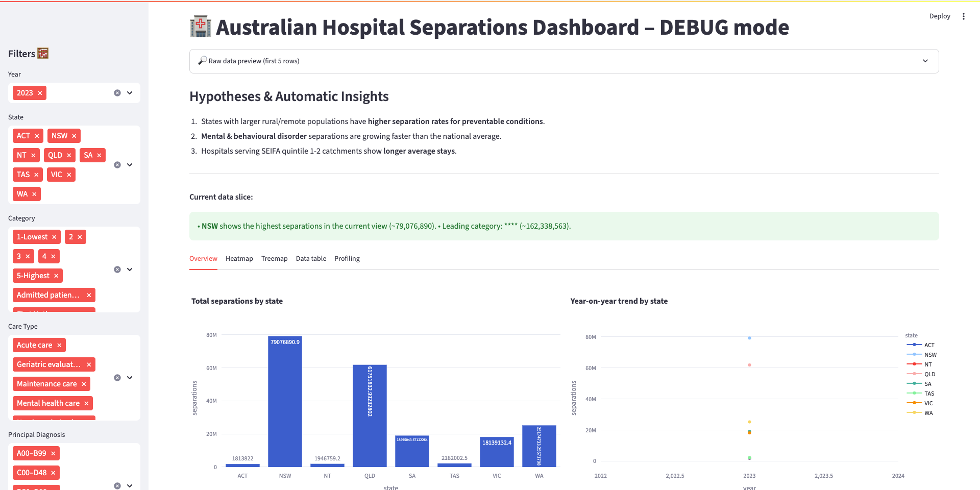Clear all Category selections
Viewport: 980px width, 490px height.
coord(117,269)
